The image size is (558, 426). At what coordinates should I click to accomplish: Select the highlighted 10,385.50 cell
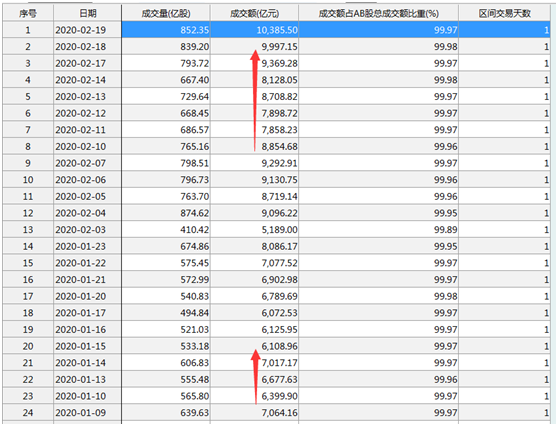[254, 30]
